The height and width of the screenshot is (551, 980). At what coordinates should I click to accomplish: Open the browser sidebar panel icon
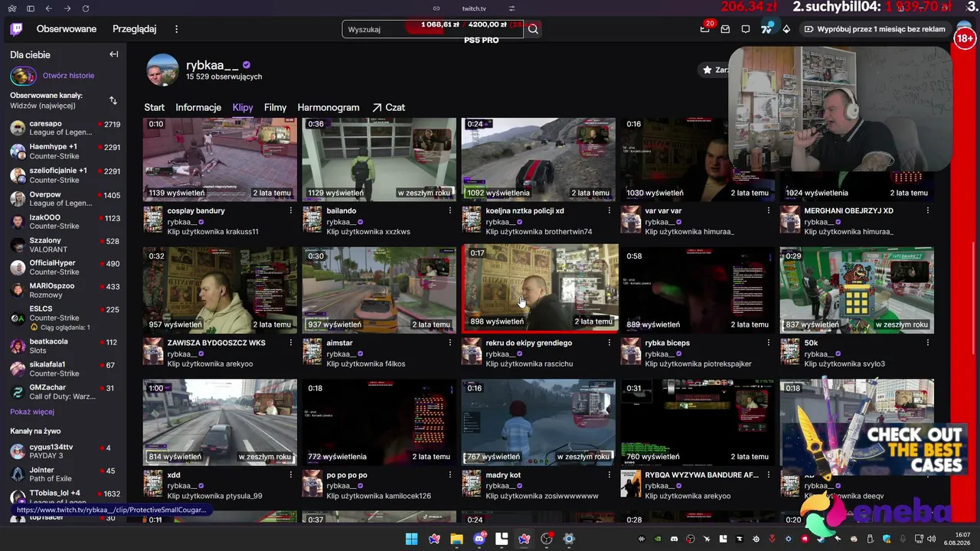coord(31,8)
